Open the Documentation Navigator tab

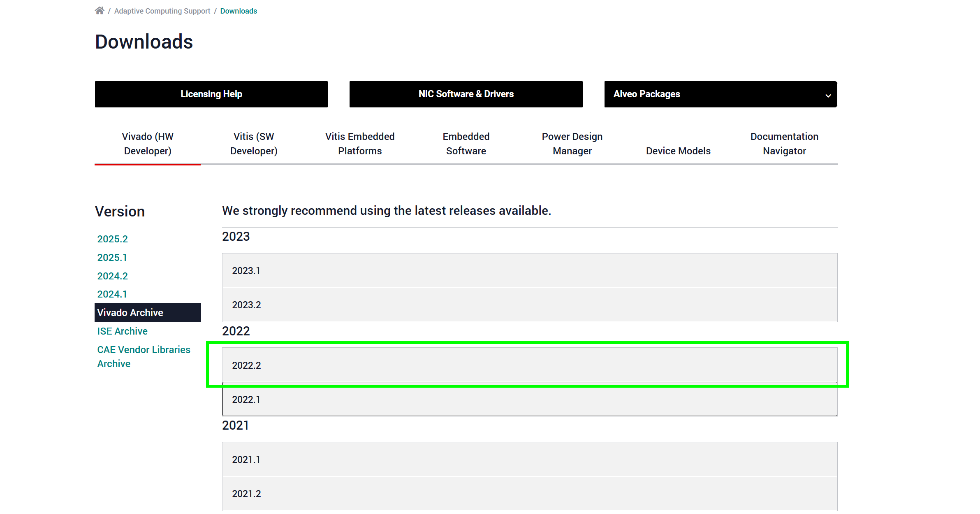point(784,144)
